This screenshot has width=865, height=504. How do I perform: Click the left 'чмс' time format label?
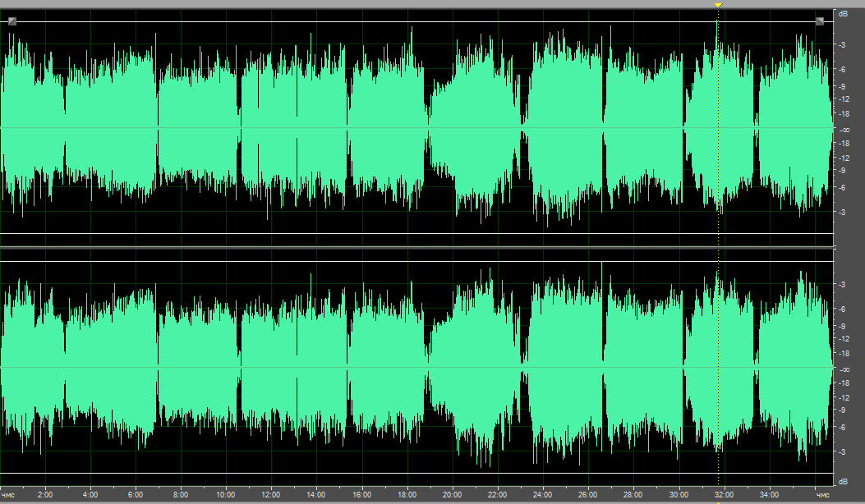click(x=9, y=495)
